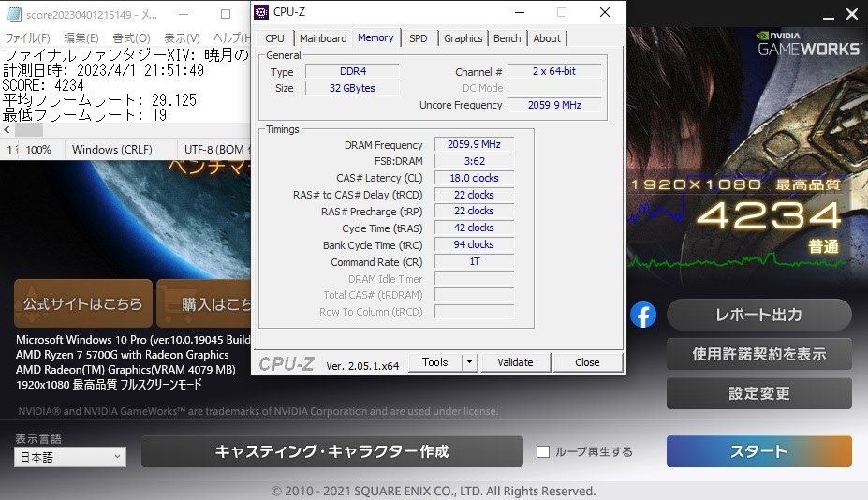The width and height of the screenshot is (868, 500).
Task: Click the 購入はこちら button
Action: point(204,303)
